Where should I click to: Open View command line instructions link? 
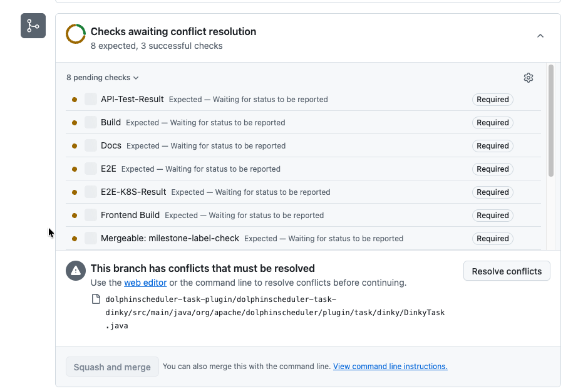[x=390, y=367]
